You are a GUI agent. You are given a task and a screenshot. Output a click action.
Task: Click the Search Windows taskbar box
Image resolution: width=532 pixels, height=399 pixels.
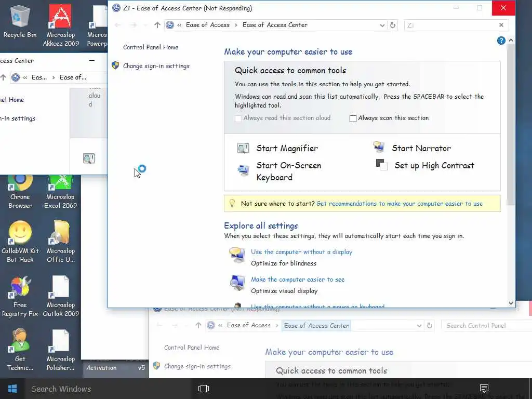point(108,389)
